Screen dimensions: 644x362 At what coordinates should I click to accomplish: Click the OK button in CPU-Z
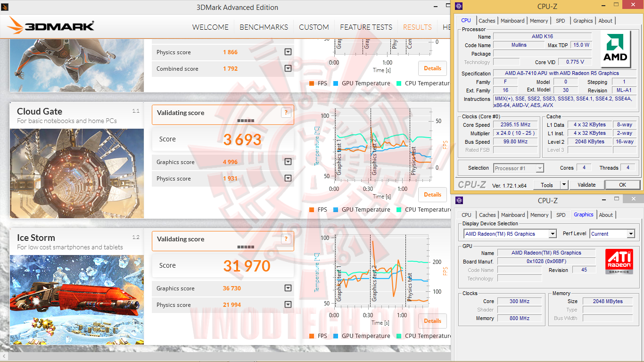(622, 185)
